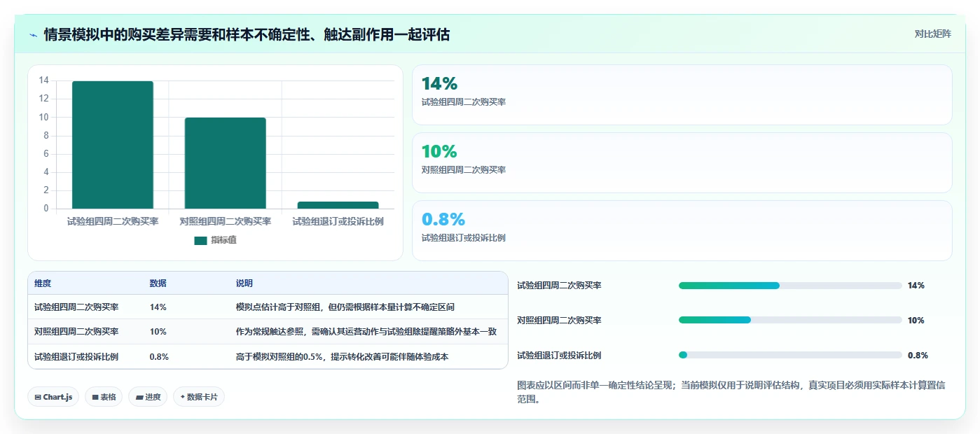Click the y-axis value 14 in chart
Screen dimensions: 980x434
coord(43,80)
